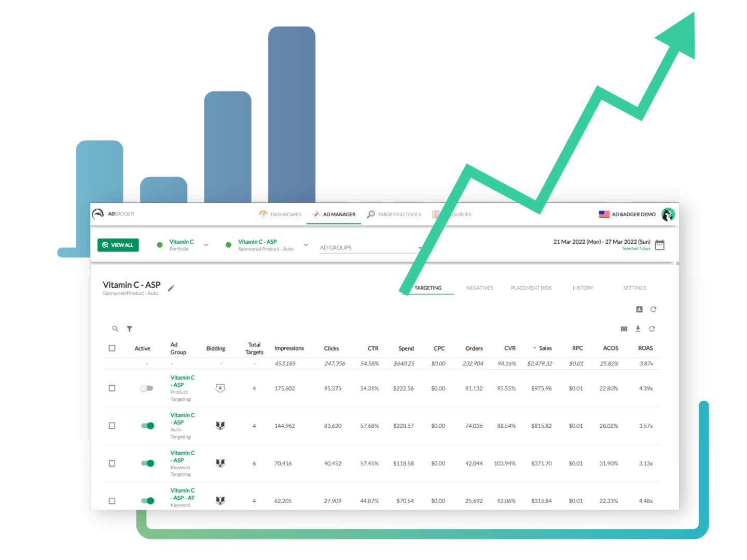
Task: Disable the Auto Targeting ad group toggle
Action: pyautogui.click(x=147, y=426)
